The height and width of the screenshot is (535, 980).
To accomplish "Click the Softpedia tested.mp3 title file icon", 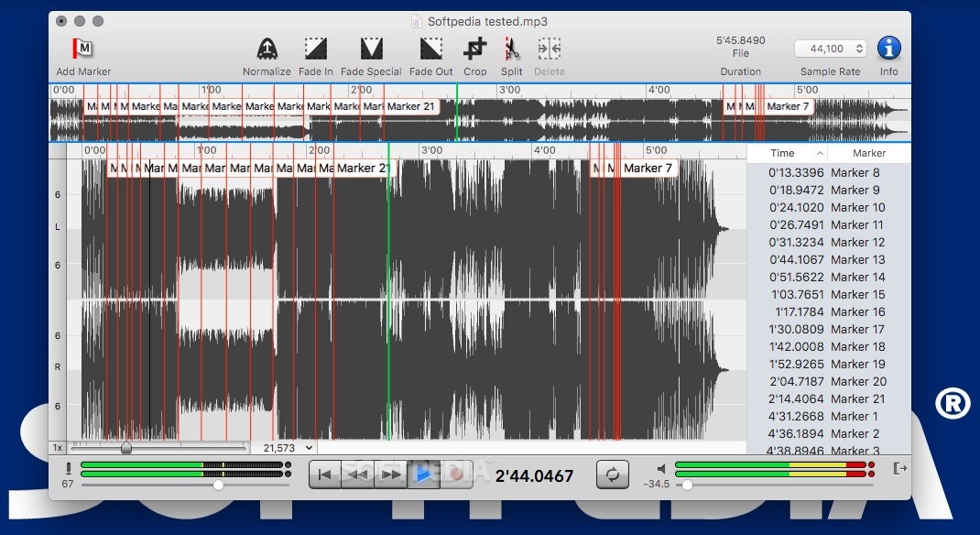I will 416,22.
